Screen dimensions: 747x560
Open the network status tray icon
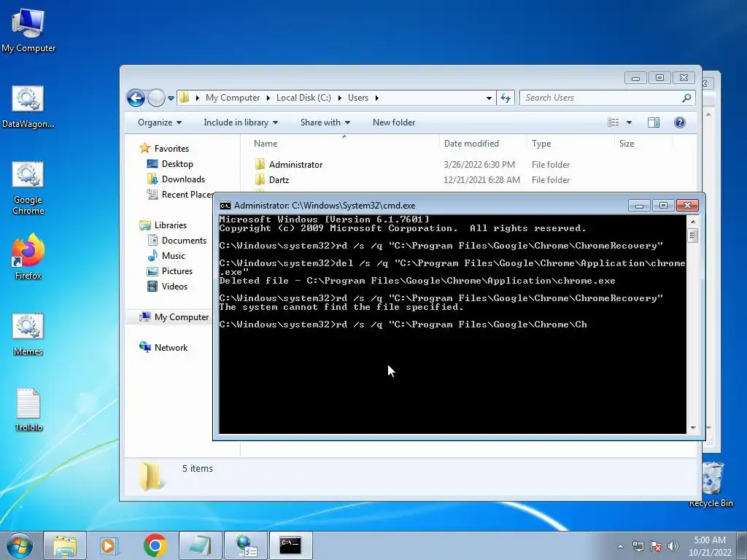click(638, 546)
